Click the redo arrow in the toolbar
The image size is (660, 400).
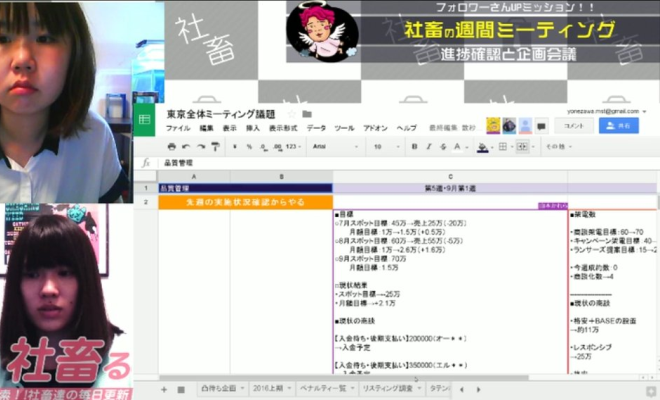coord(201,147)
